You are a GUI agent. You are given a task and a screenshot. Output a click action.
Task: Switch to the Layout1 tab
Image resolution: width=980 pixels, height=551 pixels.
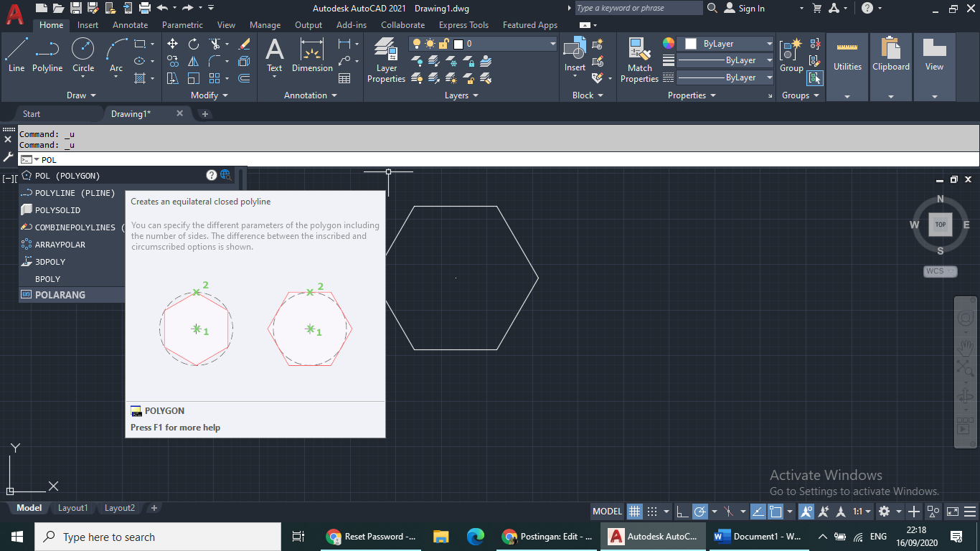click(73, 508)
